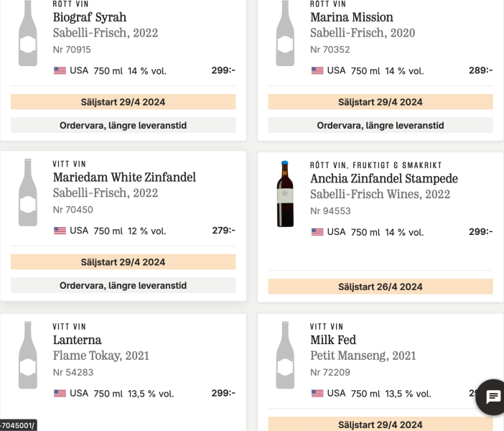
Task: Open the chat support bubble icon
Action: [x=493, y=397]
